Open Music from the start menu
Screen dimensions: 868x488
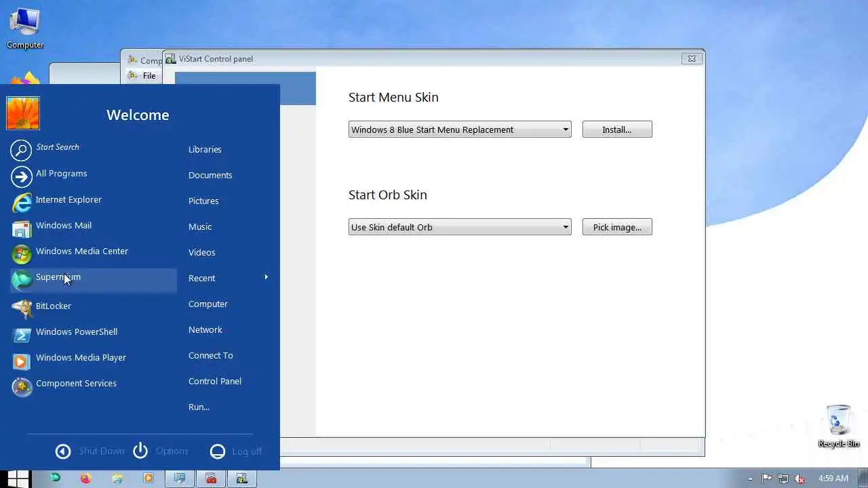[x=200, y=226]
